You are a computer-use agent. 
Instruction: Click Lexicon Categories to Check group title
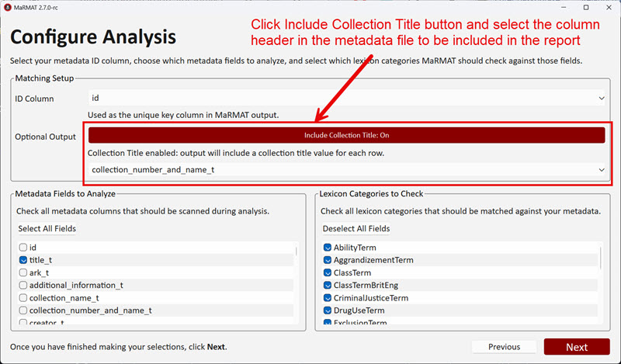[x=371, y=194]
